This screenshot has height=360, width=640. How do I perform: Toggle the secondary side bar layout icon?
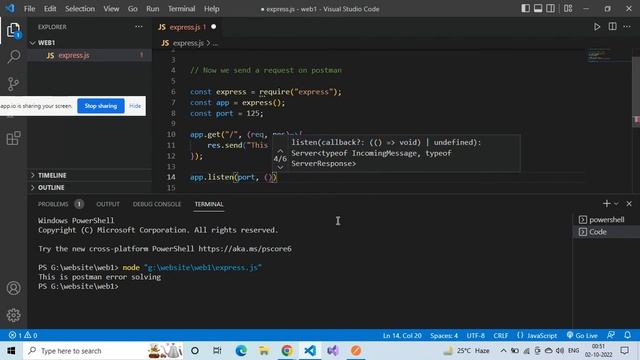[x=550, y=9]
